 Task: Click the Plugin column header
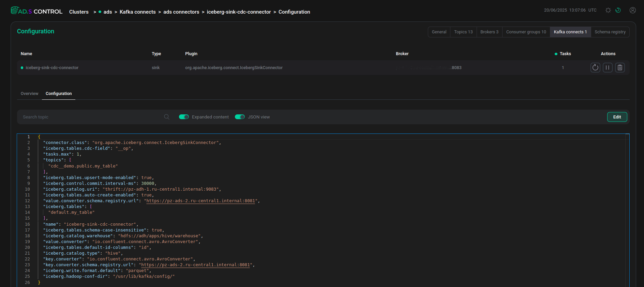[191, 54]
